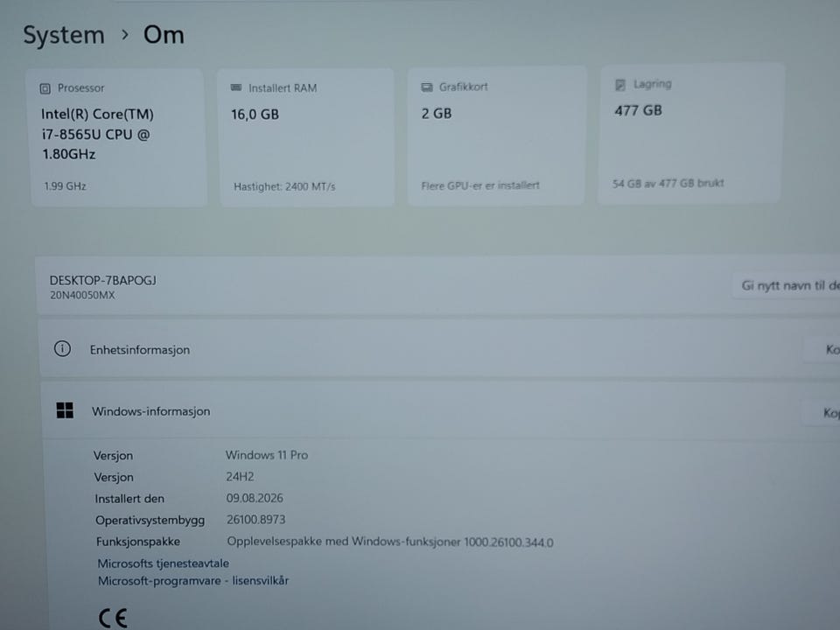Click the Gi nytt navn button
Image resolution: width=840 pixels, height=630 pixels.
pos(787,285)
